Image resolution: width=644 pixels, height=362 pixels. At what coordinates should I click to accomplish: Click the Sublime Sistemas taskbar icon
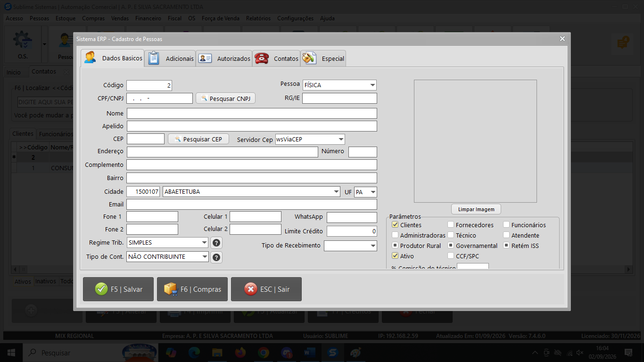pos(333,353)
